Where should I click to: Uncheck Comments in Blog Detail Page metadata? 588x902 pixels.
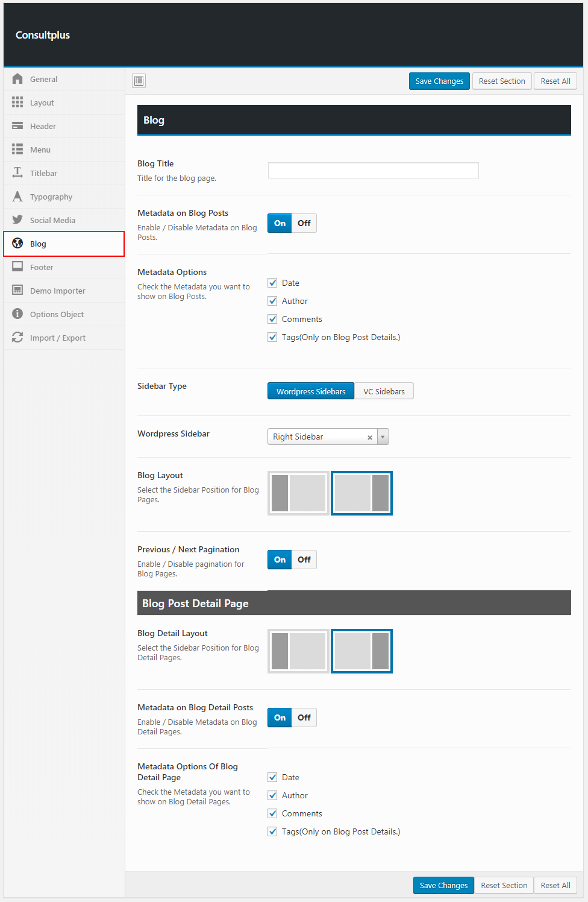click(273, 813)
